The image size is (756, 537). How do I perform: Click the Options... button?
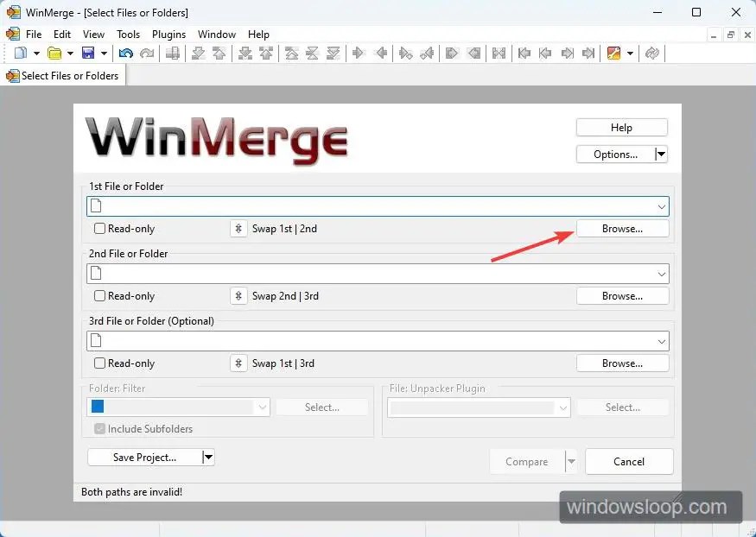point(615,155)
